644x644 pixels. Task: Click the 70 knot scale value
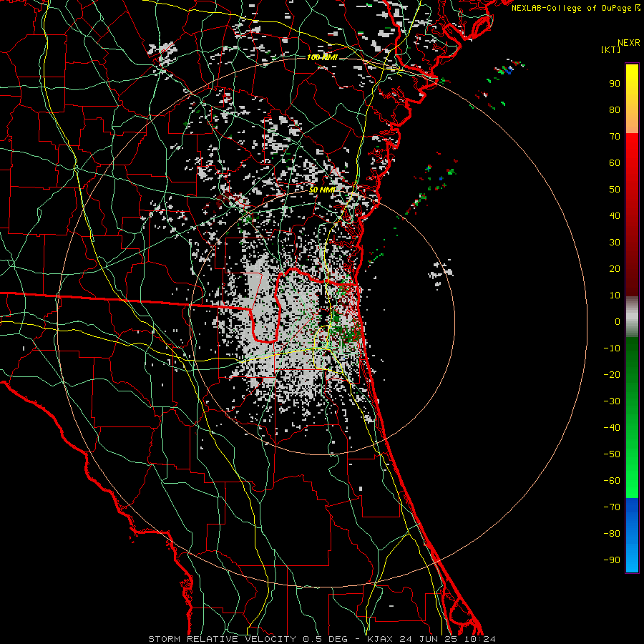(x=615, y=137)
